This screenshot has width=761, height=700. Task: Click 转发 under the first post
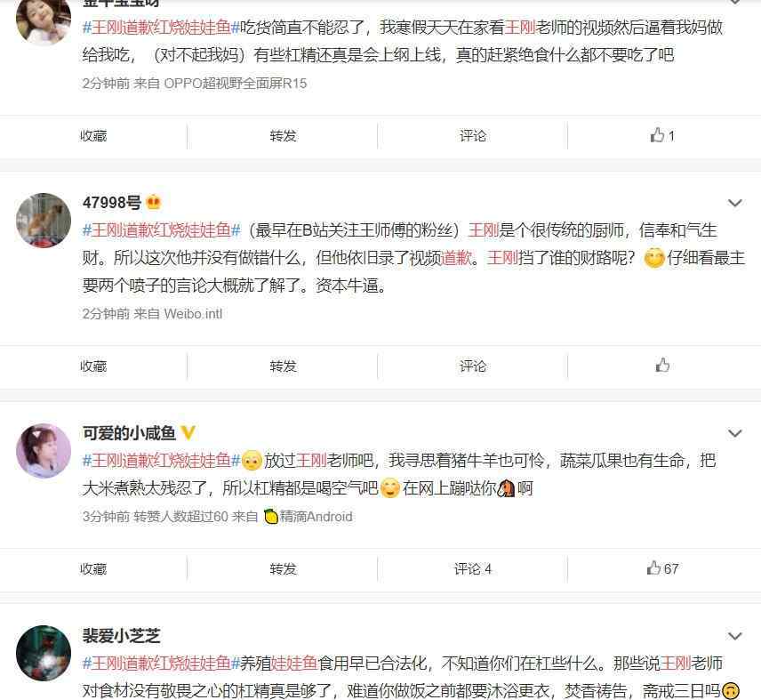283,135
